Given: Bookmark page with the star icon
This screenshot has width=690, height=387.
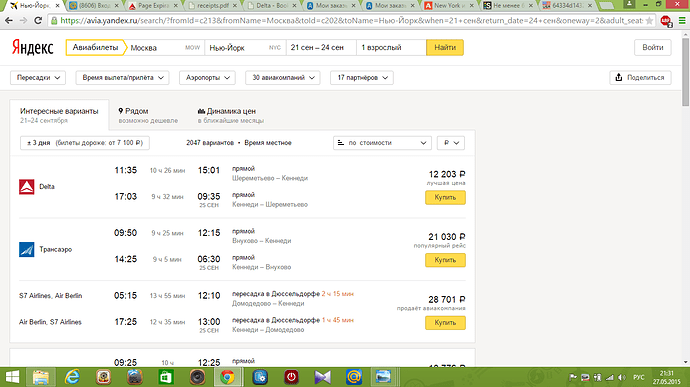Looking at the screenshot, I should coord(649,21).
